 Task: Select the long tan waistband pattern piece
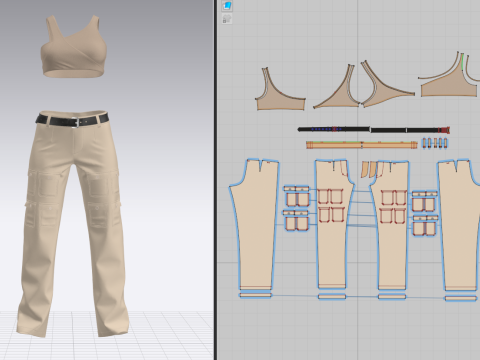click(362, 145)
